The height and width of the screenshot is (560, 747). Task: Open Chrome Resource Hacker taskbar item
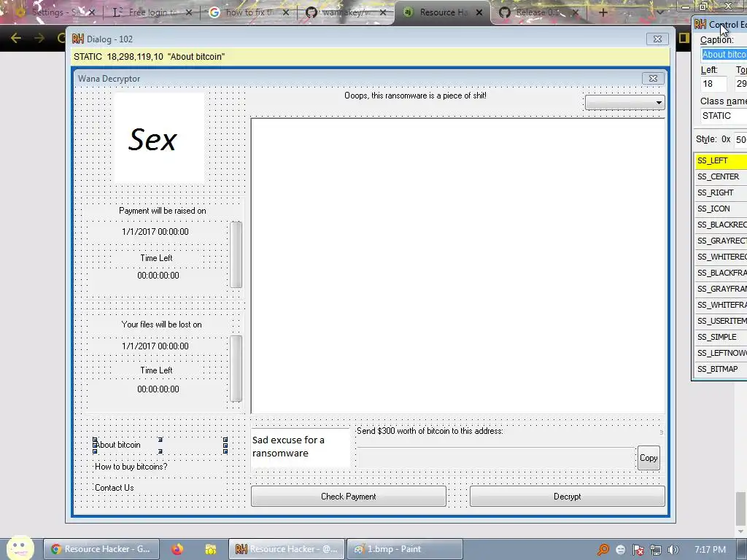pos(101,549)
